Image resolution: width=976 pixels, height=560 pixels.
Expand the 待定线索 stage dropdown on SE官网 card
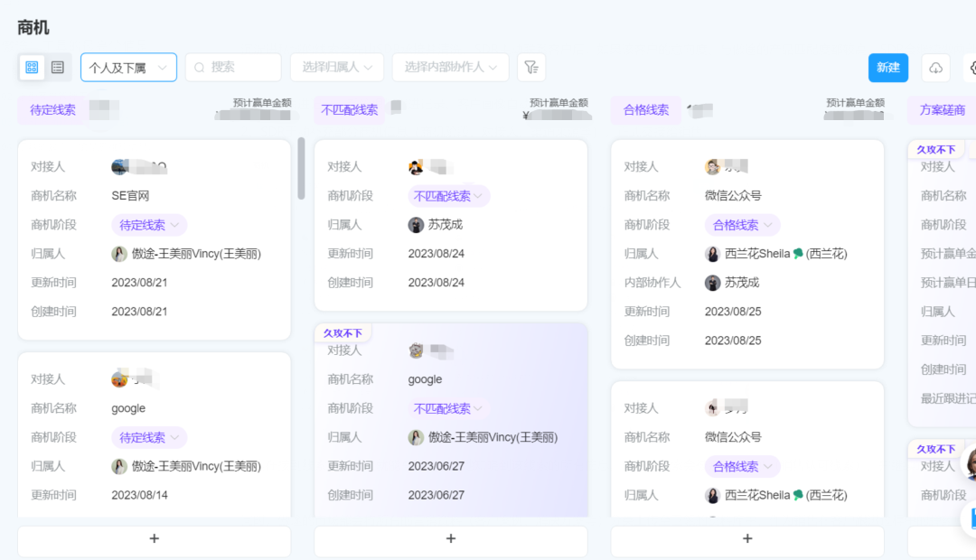pyautogui.click(x=148, y=224)
